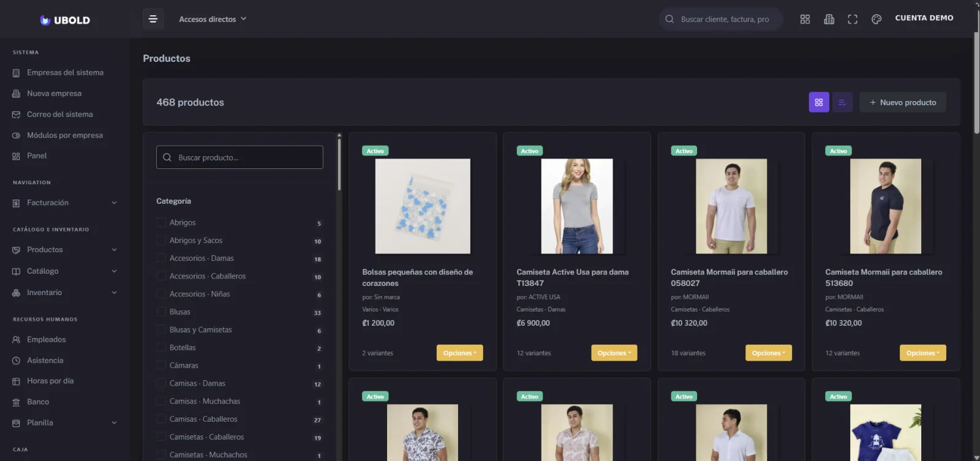The width and height of the screenshot is (980, 461).
Task: Click the Planilla sidebar icon
Action: click(16, 423)
